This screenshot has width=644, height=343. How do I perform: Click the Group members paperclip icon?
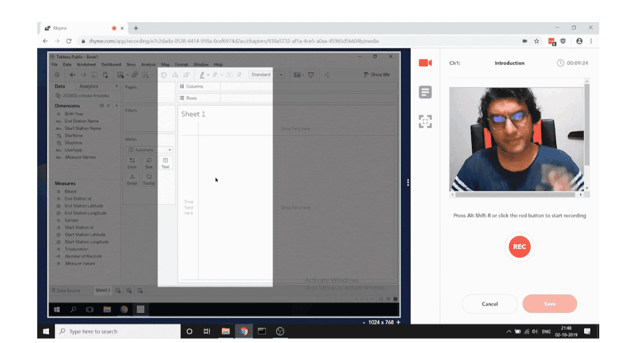[215, 75]
